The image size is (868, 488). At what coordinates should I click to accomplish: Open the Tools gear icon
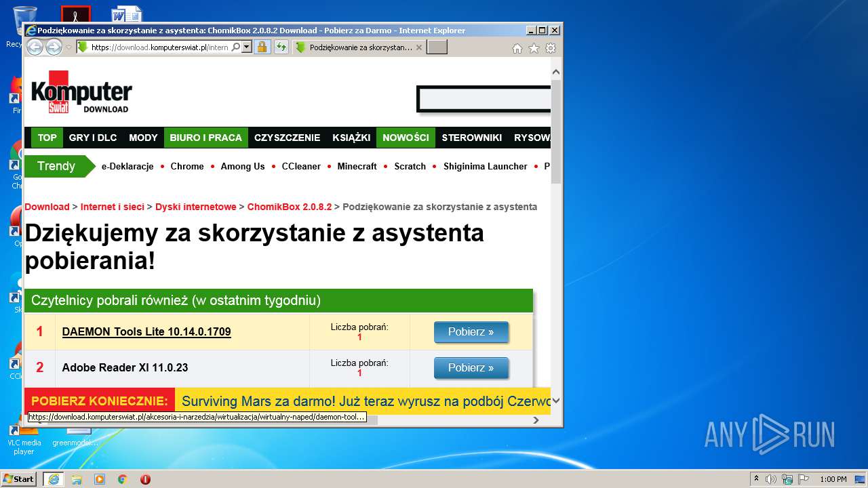551,48
